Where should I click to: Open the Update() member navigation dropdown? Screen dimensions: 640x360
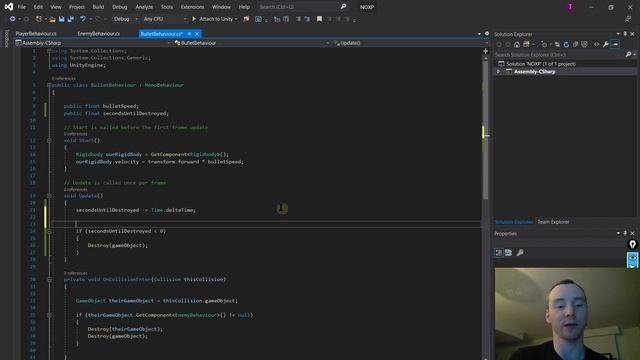click(x=410, y=43)
